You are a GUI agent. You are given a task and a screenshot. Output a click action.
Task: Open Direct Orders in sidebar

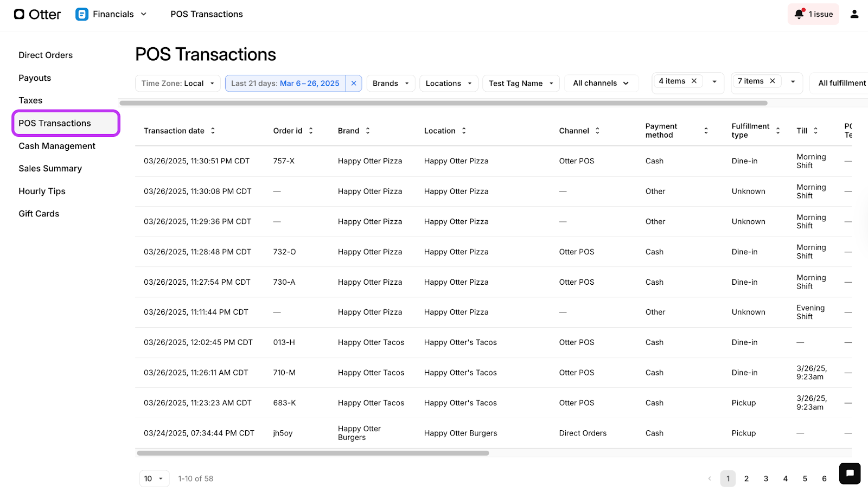tap(46, 55)
